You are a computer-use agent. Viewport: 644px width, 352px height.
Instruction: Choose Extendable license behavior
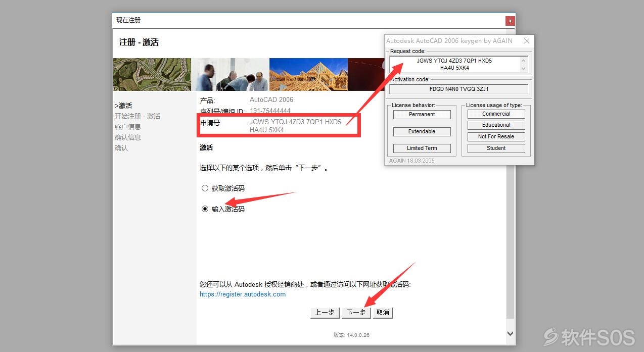pos(422,132)
